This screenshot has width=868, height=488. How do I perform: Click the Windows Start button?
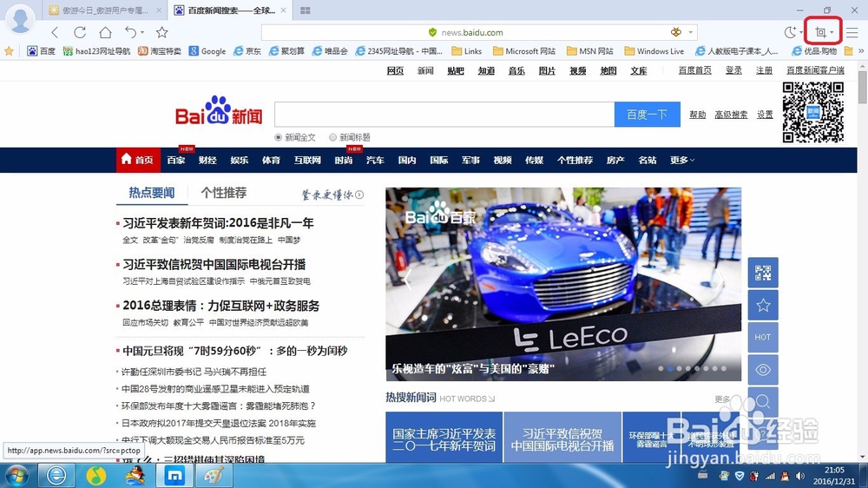16,476
